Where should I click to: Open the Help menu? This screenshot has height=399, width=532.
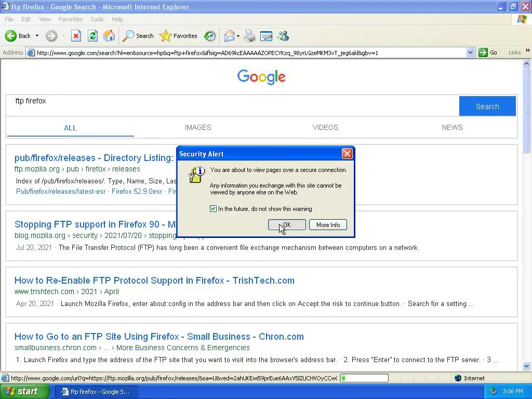tap(117, 19)
